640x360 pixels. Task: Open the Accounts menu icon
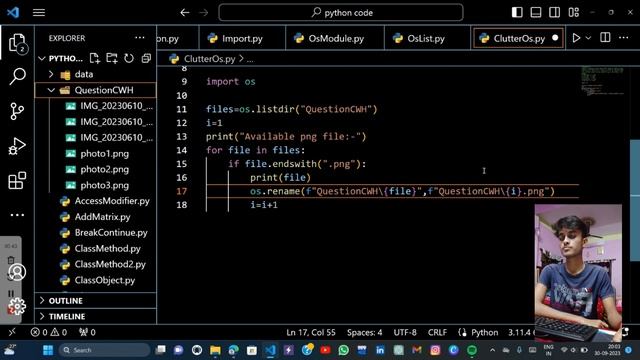coord(17,272)
